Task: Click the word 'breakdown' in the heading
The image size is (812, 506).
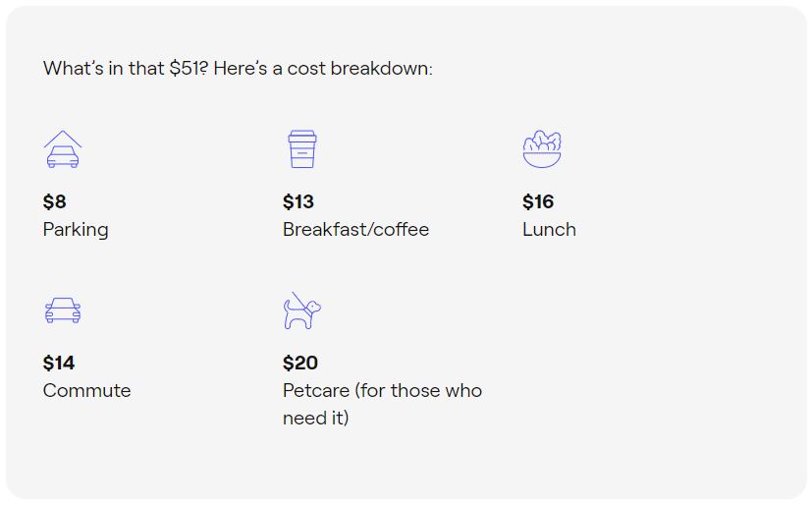Action: (x=380, y=69)
